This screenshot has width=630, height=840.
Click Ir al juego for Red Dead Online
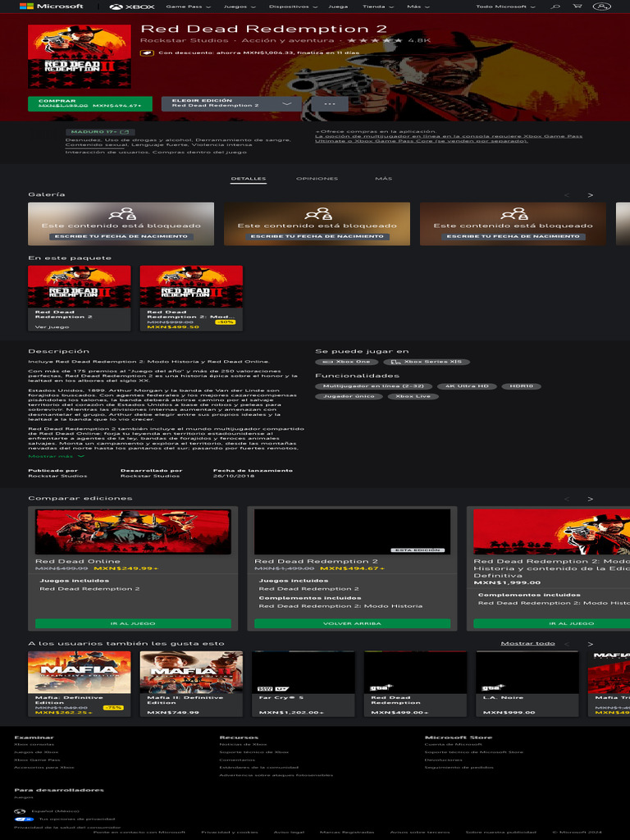click(133, 623)
